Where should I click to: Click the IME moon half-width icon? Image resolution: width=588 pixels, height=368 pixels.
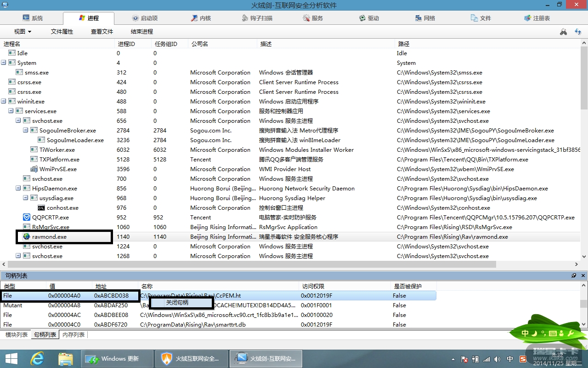coord(534,333)
